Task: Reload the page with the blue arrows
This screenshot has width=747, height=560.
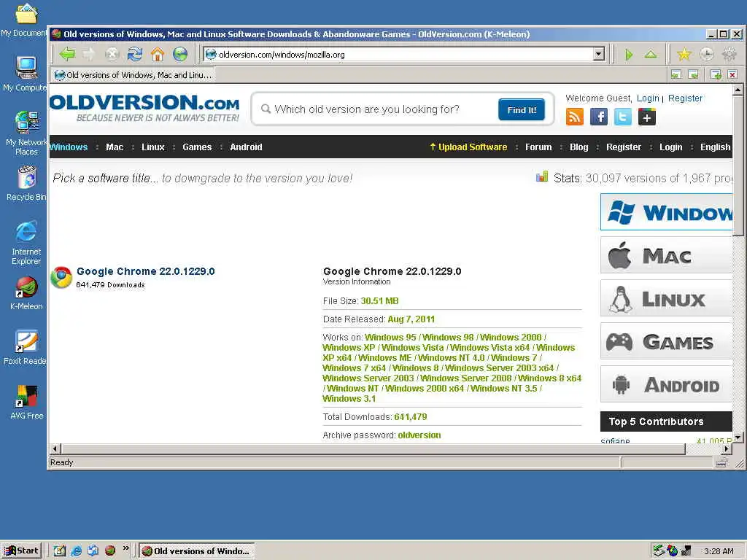Action: tap(135, 54)
